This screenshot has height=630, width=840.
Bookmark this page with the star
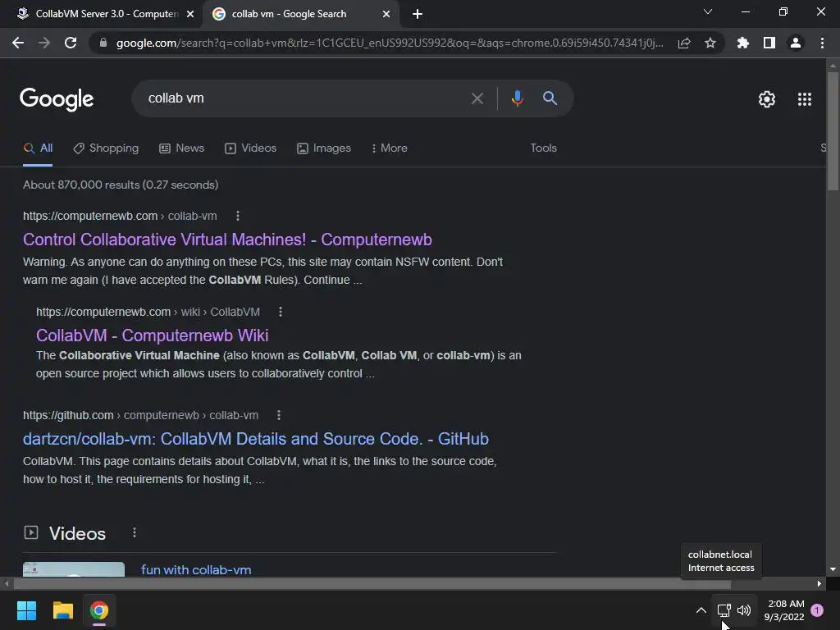[710, 43]
